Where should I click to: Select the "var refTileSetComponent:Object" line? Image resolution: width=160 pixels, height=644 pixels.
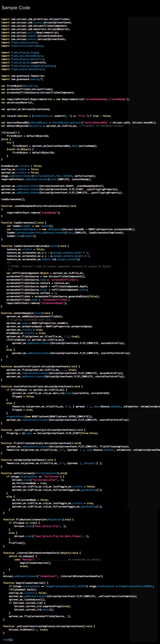[45, 273]
